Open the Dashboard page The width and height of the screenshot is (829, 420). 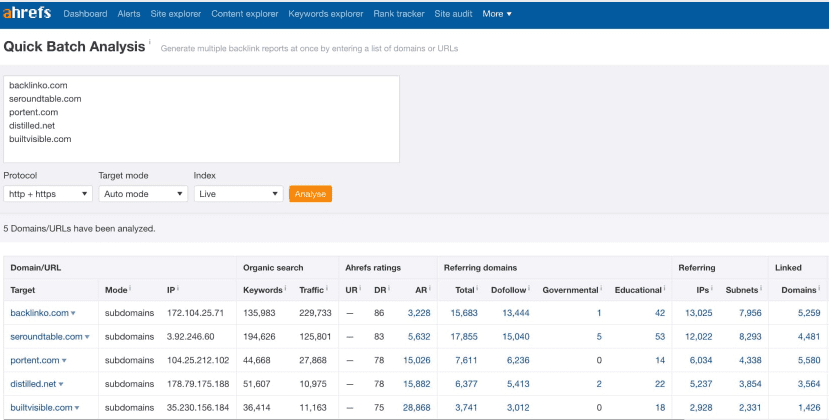[85, 14]
